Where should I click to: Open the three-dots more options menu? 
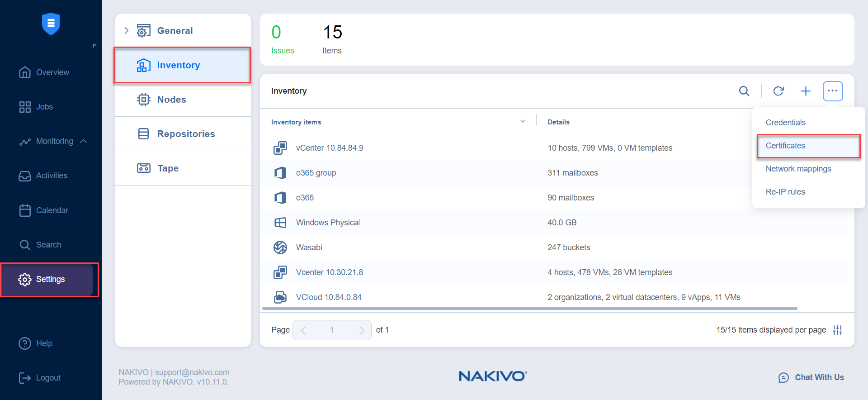[832, 91]
